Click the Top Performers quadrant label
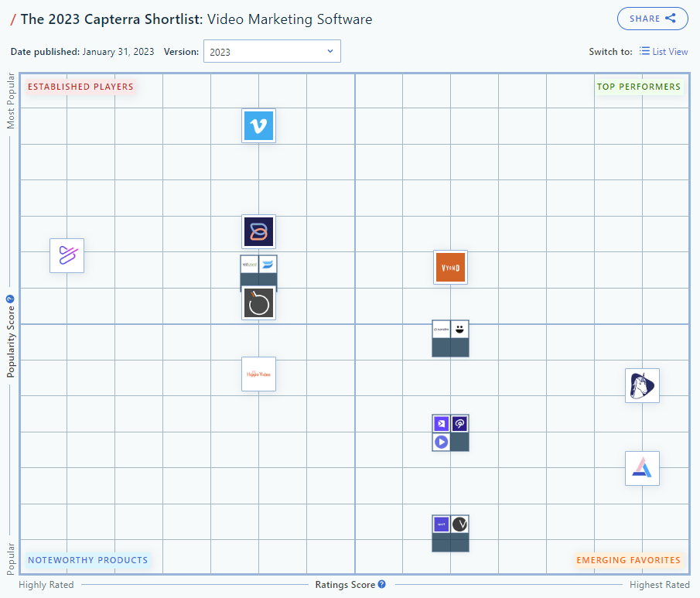Viewport: 700px width, 598px height. coord(638,87)
